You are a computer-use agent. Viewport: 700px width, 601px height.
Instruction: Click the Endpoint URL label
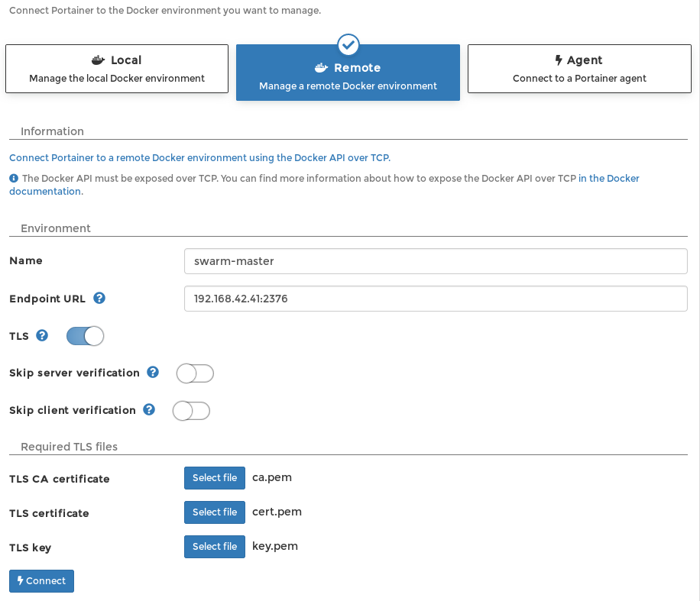pos(47,299)
